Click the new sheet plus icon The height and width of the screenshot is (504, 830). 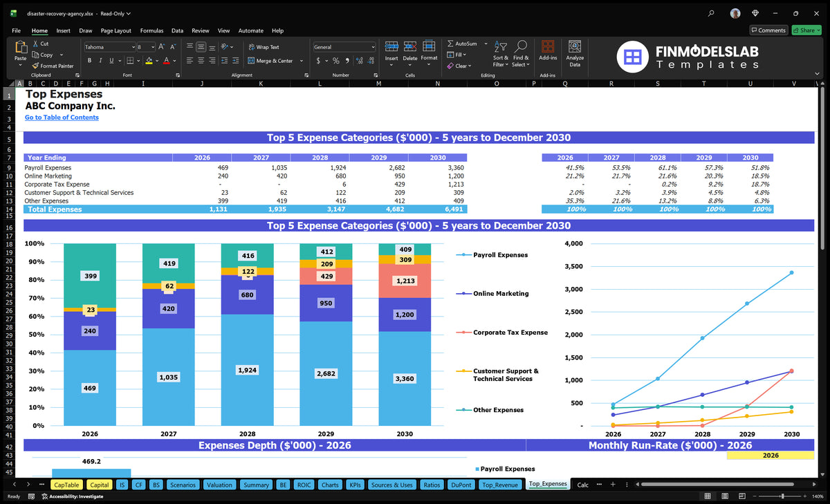click(613, 485)
